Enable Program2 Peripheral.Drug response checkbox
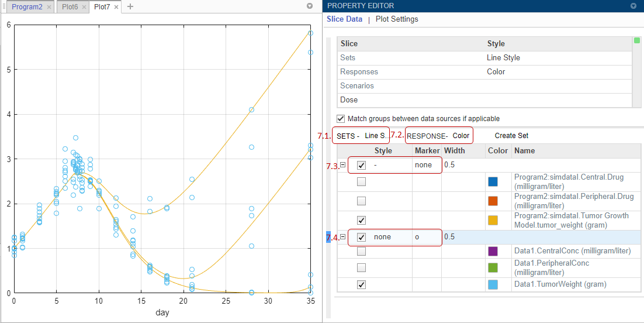Screen dimensions: 644x323 tap(361, 201)
